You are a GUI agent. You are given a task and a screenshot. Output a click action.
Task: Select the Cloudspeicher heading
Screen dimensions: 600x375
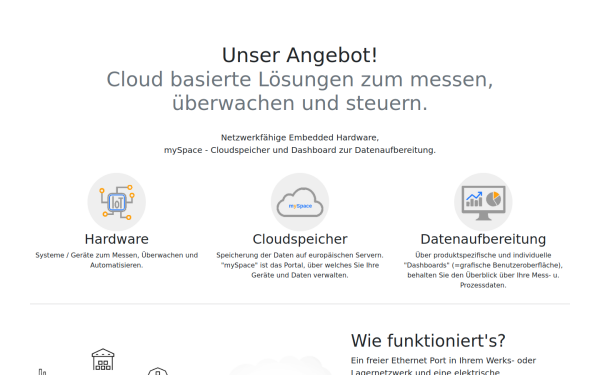tap(300, 239)
